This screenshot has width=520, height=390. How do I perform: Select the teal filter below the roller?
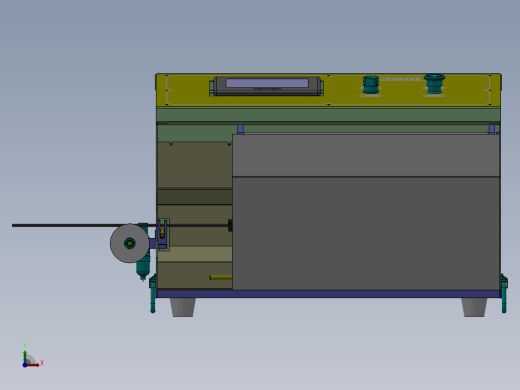(x=143, y=268)
